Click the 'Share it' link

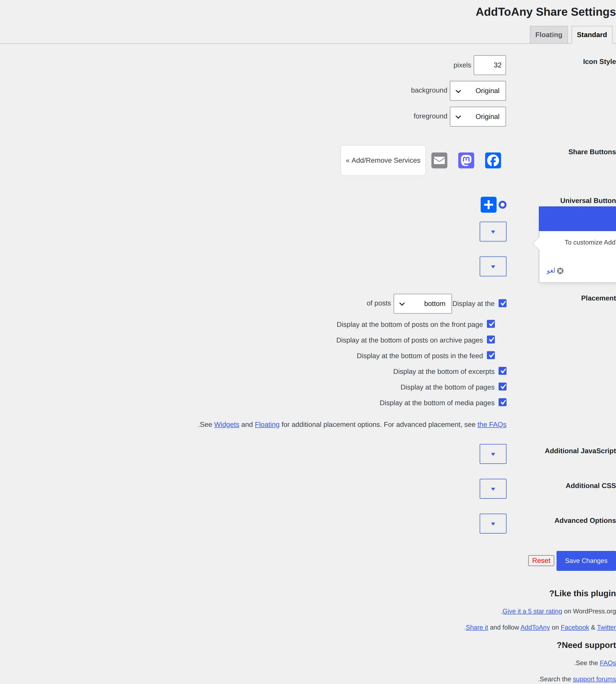[477, 628]
